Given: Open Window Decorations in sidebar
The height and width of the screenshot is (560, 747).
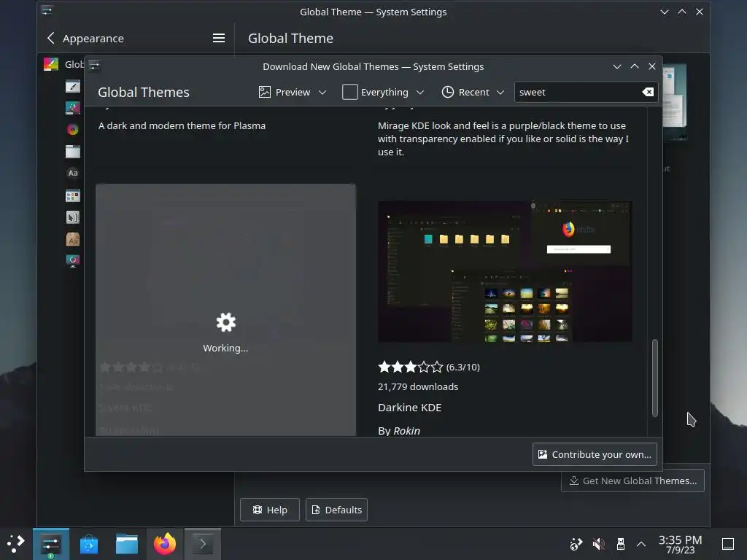Looking at the screenshot, I should pos(73,152).
